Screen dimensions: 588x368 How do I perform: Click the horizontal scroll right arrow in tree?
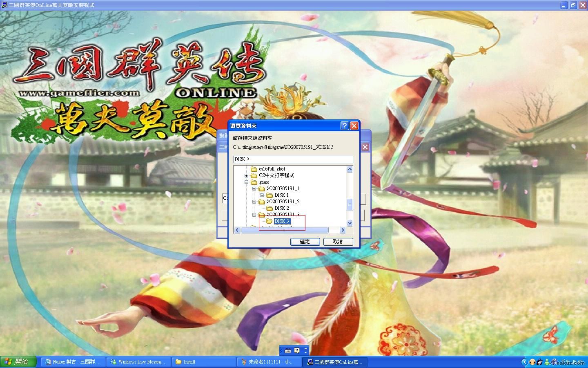(343, 230)
